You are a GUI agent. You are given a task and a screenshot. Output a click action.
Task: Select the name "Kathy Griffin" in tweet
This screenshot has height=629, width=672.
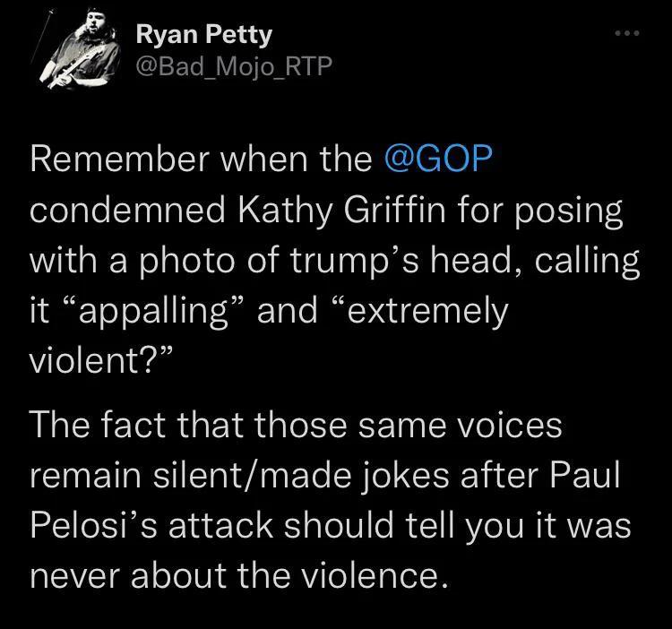[341, 210]
